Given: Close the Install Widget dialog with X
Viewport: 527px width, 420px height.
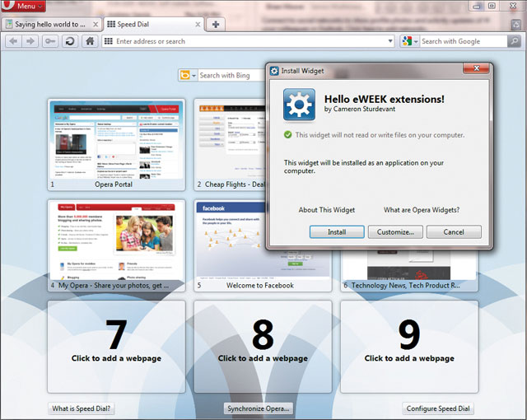Looking at the screenshot, I should pos(476,68).
